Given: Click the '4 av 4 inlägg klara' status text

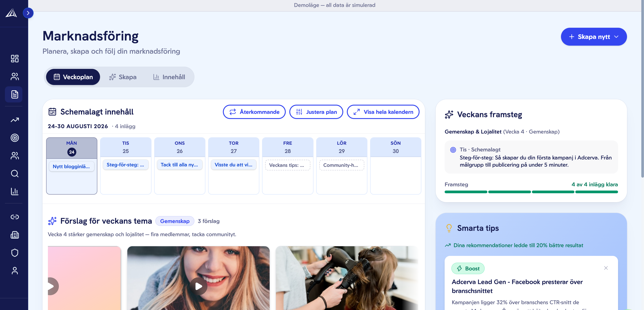Looking at the screenshot, I should pos(595,184).
